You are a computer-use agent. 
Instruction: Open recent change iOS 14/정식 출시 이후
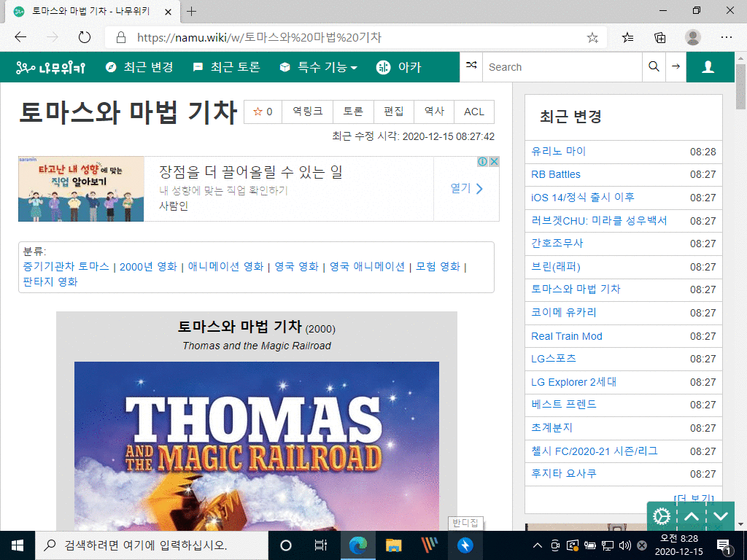(583, 197)
